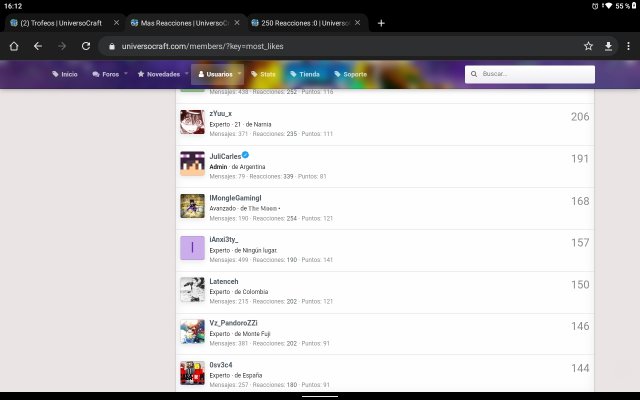The height and width of the screenshot is (400, 640).
Task: Open the browser three-dot menu
Action: pos(628,46)
